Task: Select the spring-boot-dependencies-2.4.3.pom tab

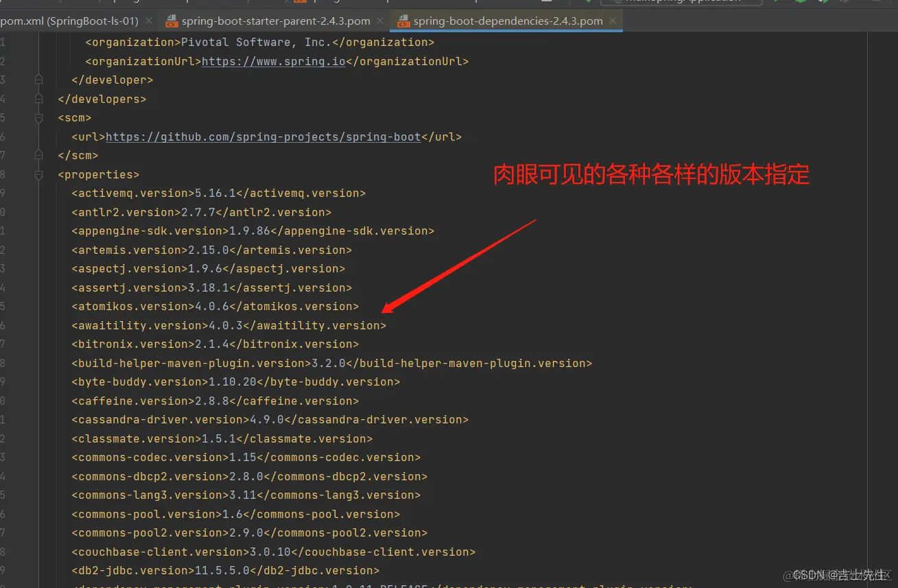Action: 508,21
